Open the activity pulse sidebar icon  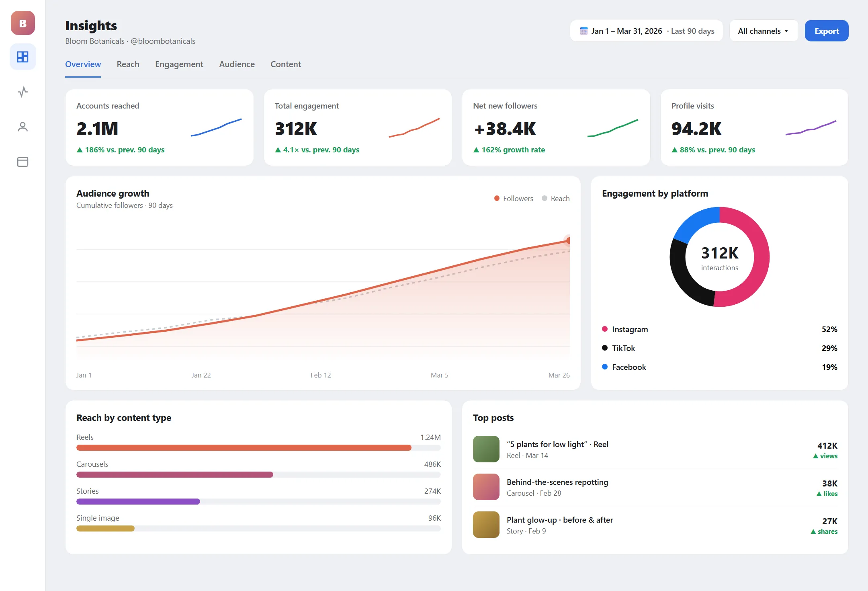tap(23, 92)
